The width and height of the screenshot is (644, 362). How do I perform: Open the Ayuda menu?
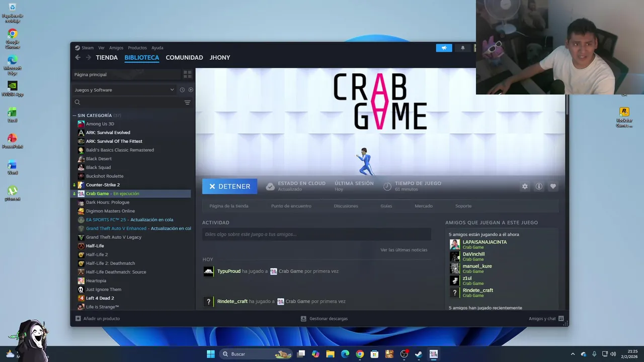pos(157,48)
